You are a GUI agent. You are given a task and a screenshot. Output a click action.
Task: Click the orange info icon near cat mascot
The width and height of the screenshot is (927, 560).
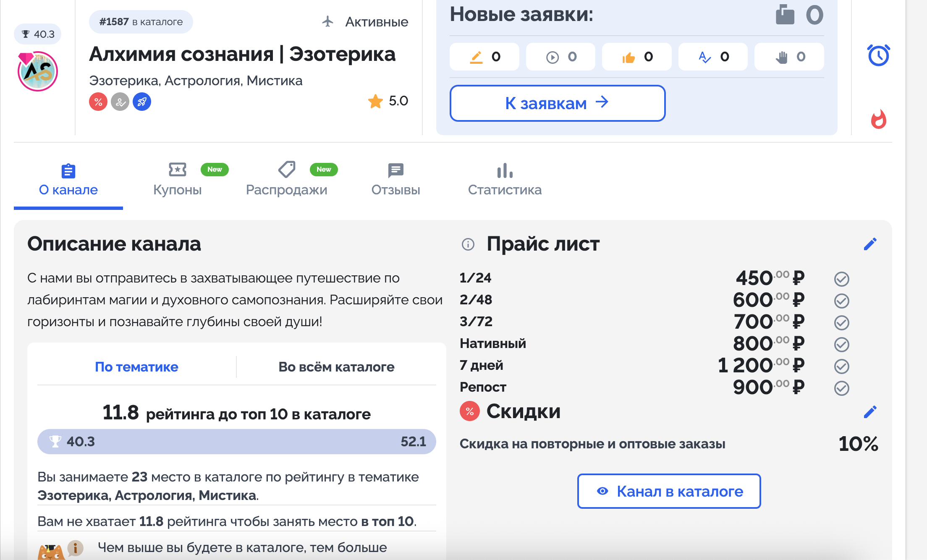(76, 548)
